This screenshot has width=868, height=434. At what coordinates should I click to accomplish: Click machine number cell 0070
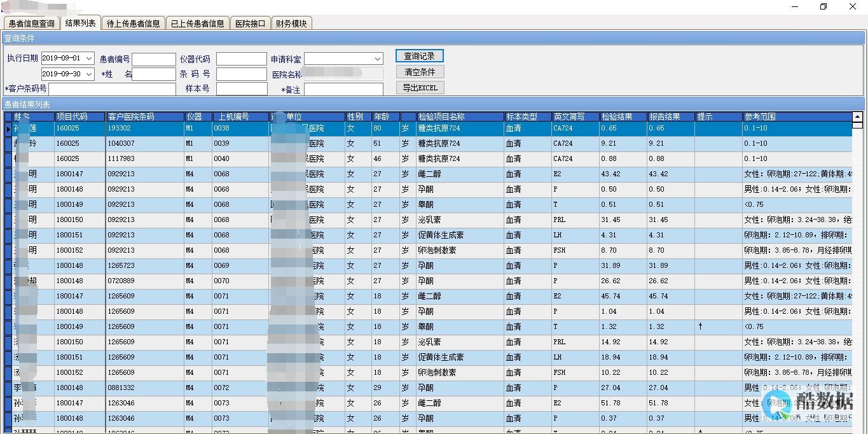click(x=240, y=281)
